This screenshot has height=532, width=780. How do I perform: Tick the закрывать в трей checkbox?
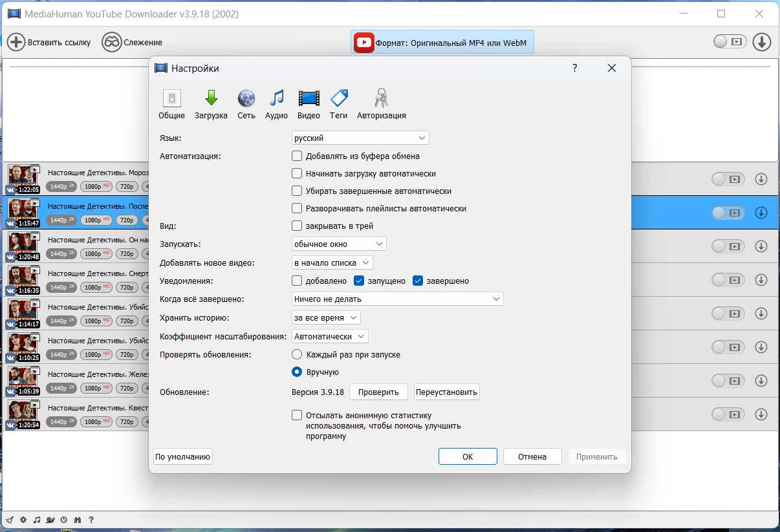[297, 226]
